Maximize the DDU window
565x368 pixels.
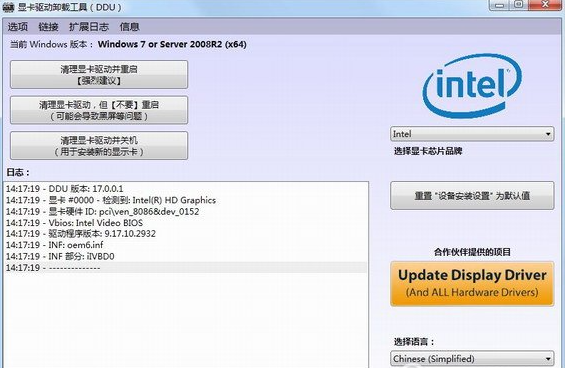click(x=519, y=5)
